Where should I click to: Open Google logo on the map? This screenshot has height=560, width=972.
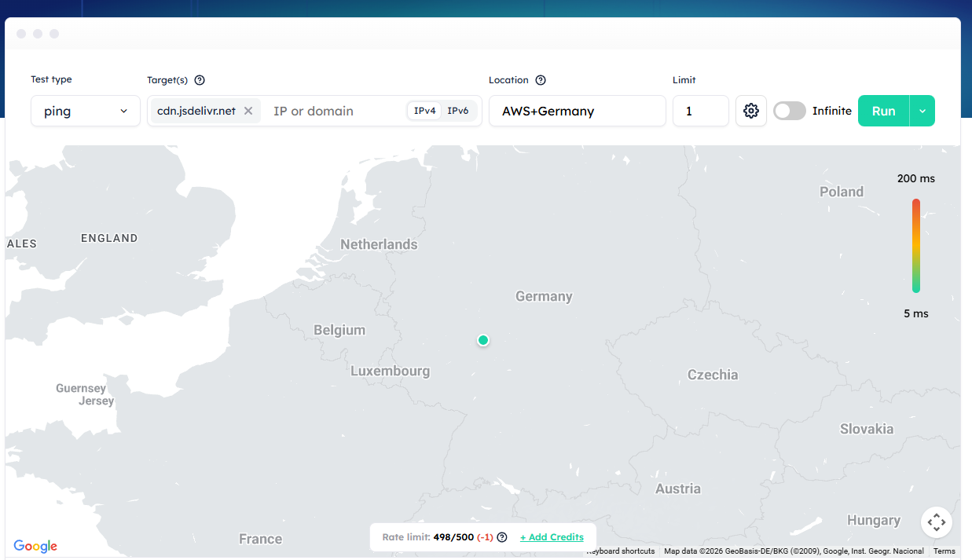[35, 546]
